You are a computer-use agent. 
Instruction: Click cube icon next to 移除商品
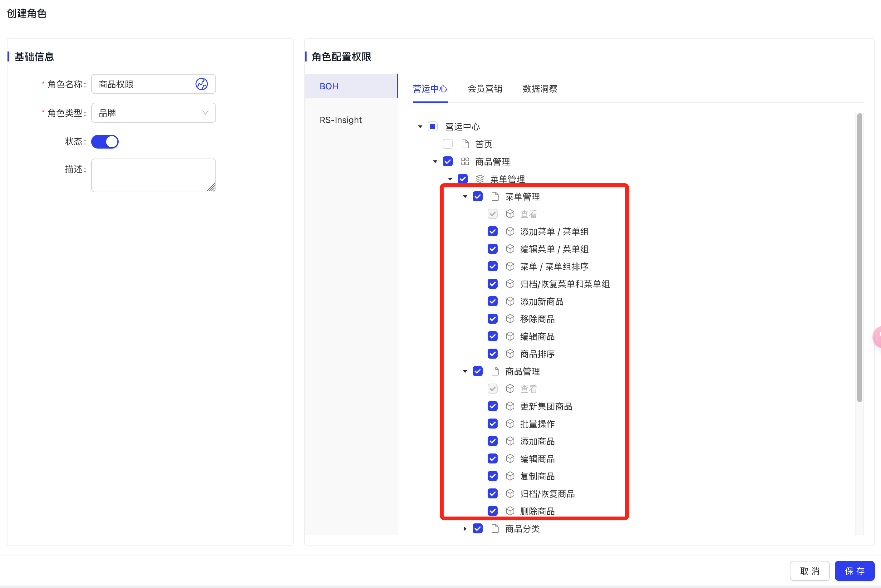pyautogui.click(x=510, y=319)
